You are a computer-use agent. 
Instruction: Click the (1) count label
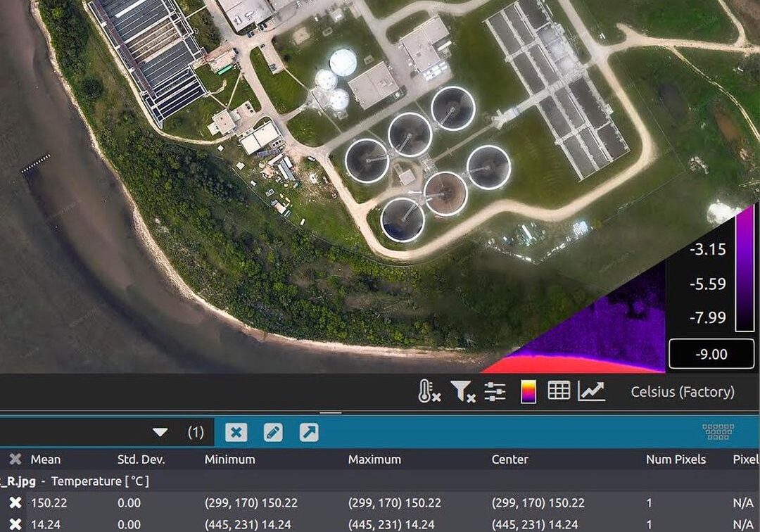196,432
